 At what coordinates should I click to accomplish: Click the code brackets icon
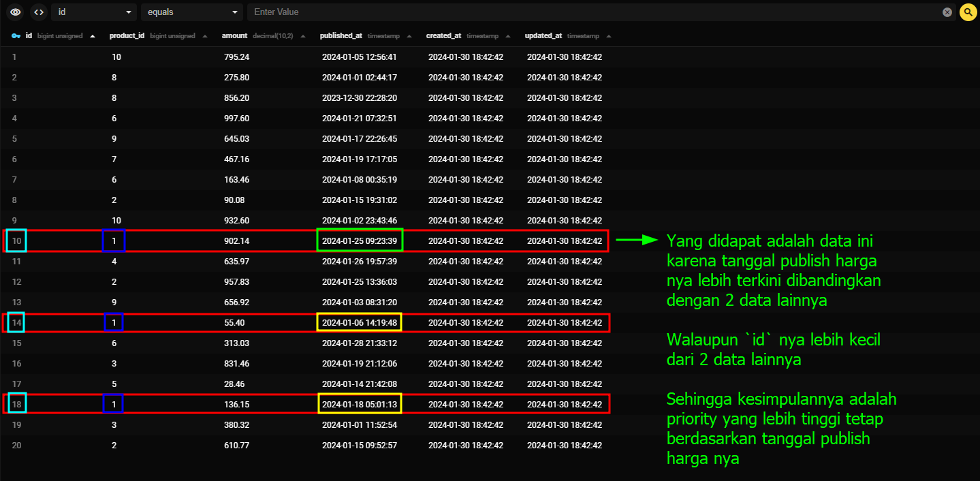[x=38, y=12]
